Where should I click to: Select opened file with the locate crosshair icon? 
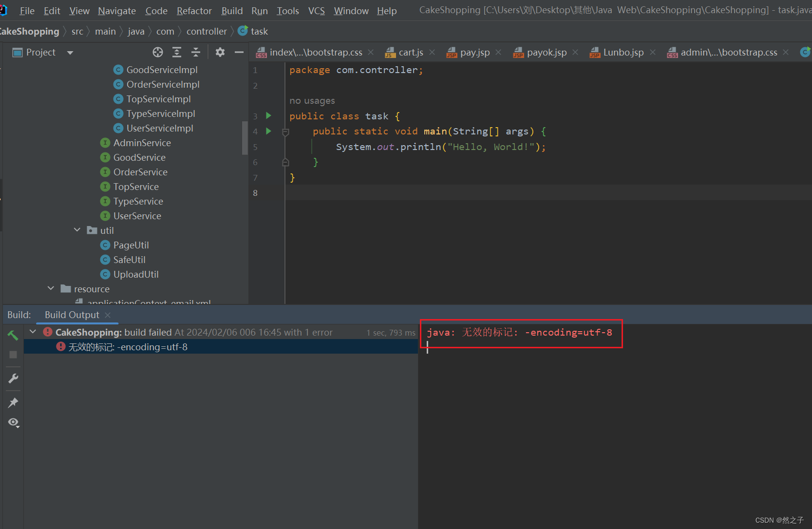(157, 52)
